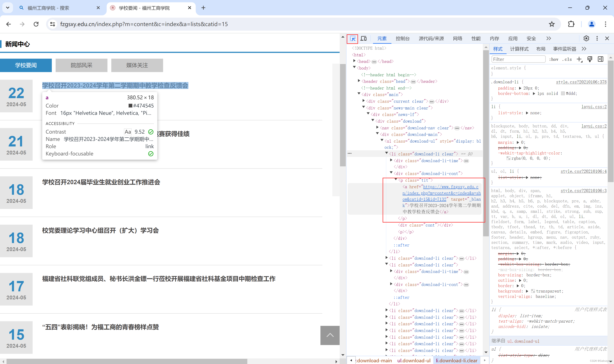Open style.css?20210106:378 source link
This screenshot has height=364, width=614.
coord(581,82)
